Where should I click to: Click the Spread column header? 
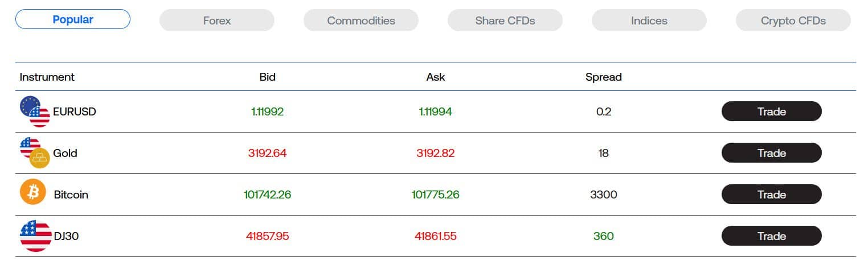point(603,77)
